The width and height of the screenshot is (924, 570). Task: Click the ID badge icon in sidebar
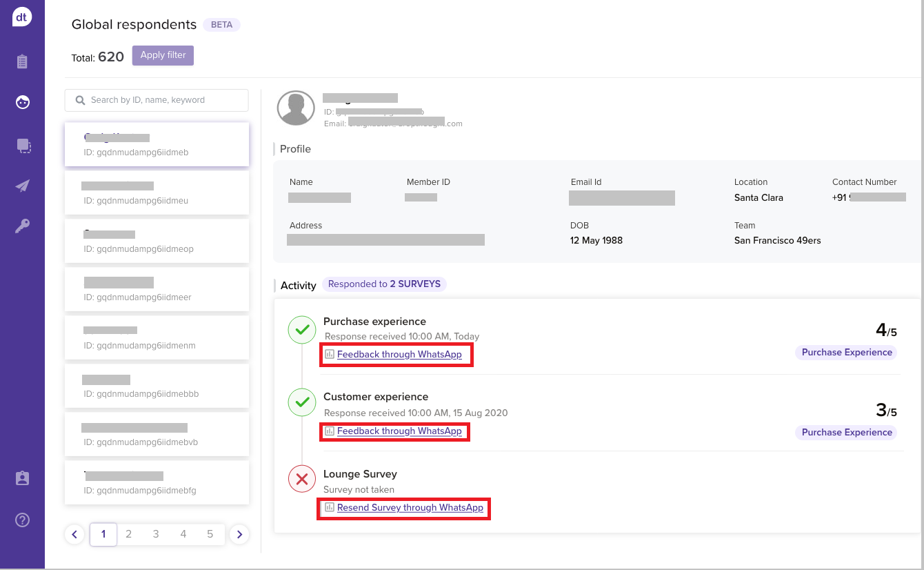[x=23, y=478]
